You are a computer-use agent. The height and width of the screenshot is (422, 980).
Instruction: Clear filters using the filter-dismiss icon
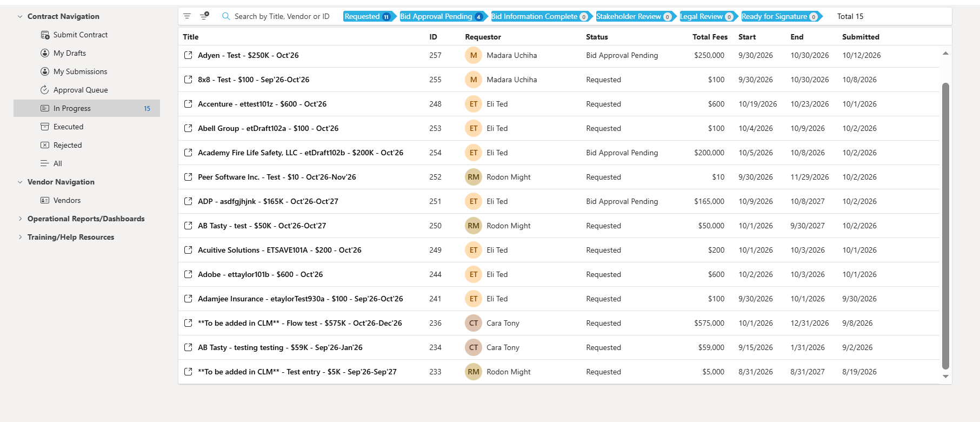click(204, 16)
